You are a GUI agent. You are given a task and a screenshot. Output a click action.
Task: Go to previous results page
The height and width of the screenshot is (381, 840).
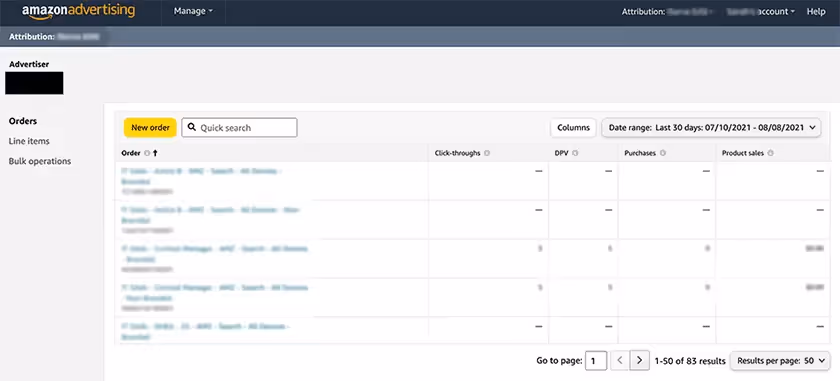click(620, 361)
